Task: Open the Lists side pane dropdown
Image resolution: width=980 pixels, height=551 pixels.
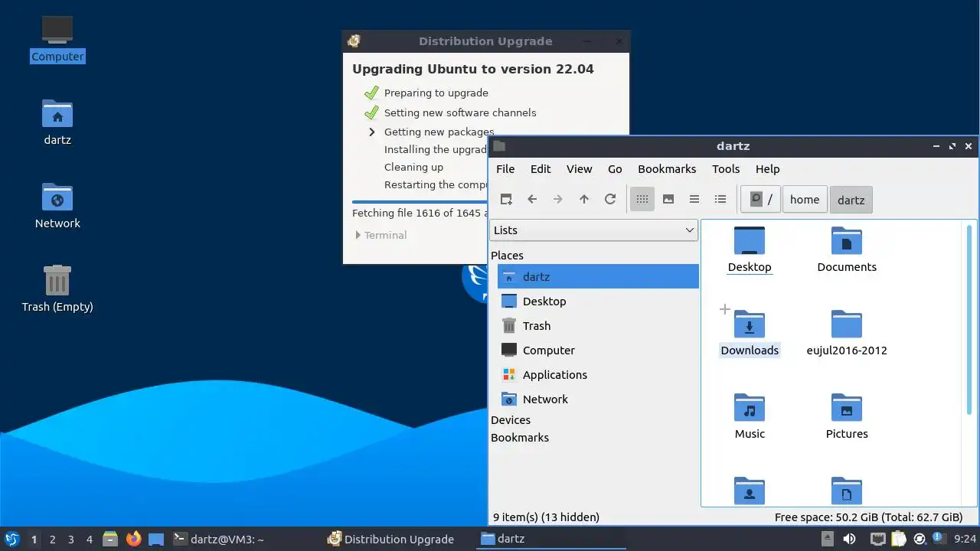Action: point(593,230)
